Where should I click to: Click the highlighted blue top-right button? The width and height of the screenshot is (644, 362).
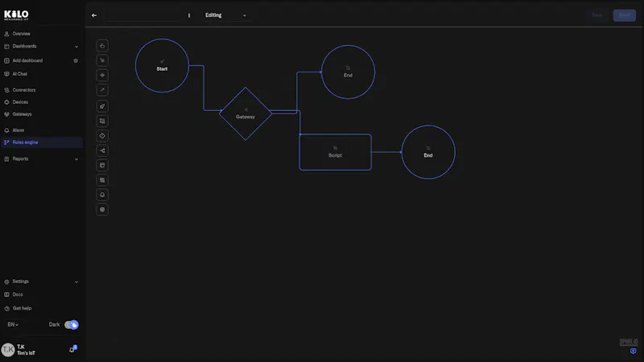(x=625, y=15)
